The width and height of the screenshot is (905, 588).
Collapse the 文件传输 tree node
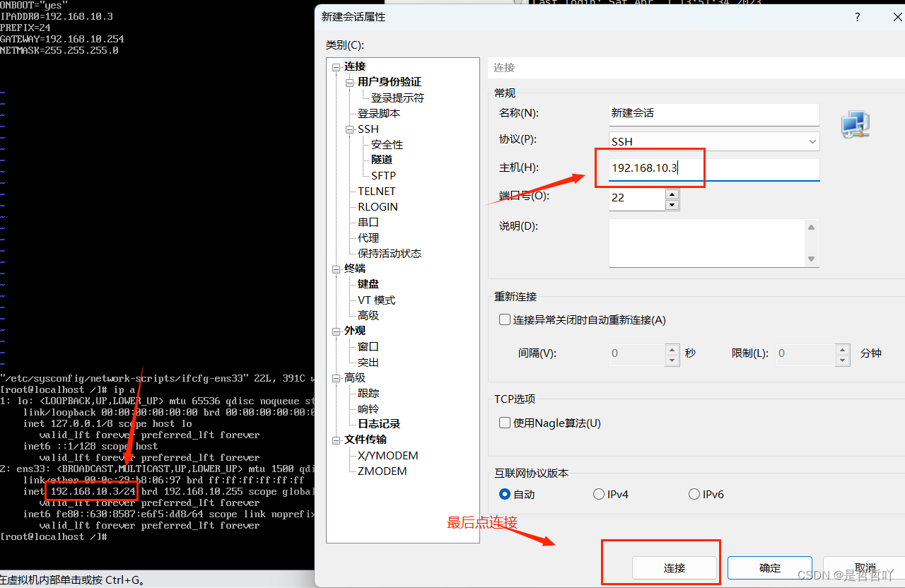click(x=337, y=440)
